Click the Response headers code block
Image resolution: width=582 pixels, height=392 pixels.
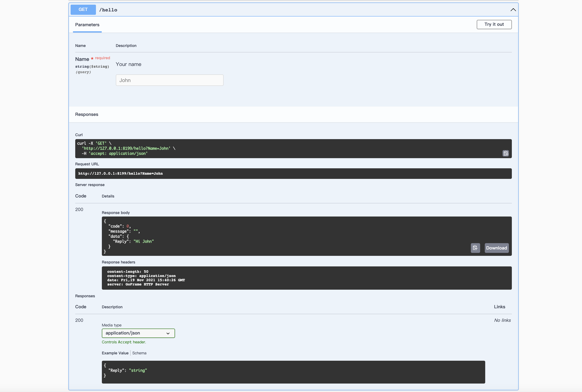pyautogui.click(x=306, y=278)
